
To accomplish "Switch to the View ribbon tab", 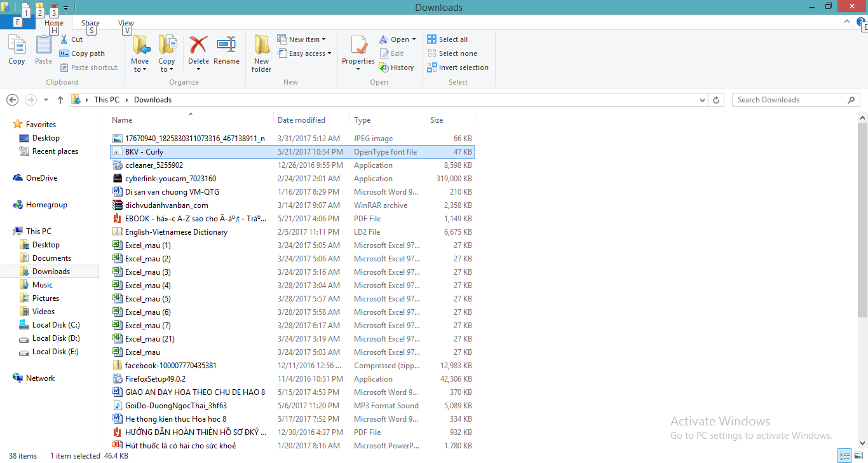I will 126,23.
